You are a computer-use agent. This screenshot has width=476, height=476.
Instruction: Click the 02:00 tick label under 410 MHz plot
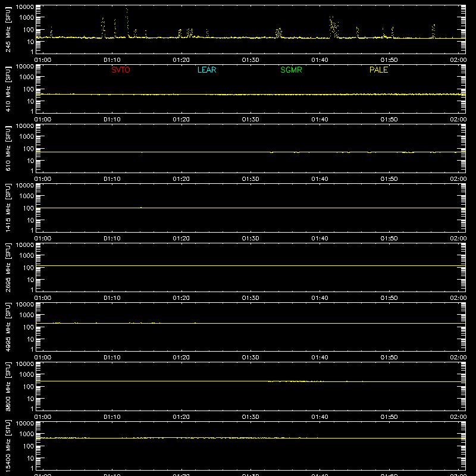click(x=458, y=120)
